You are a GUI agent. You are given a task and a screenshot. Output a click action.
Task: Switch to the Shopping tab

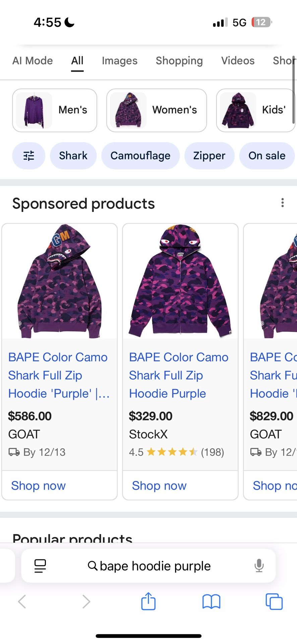(179, 61)
